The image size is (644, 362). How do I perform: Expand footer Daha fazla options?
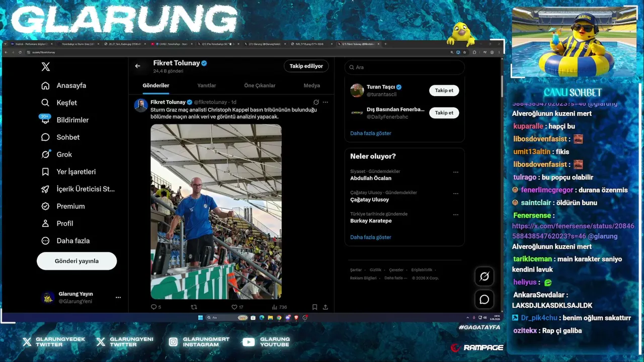[395, 278]
